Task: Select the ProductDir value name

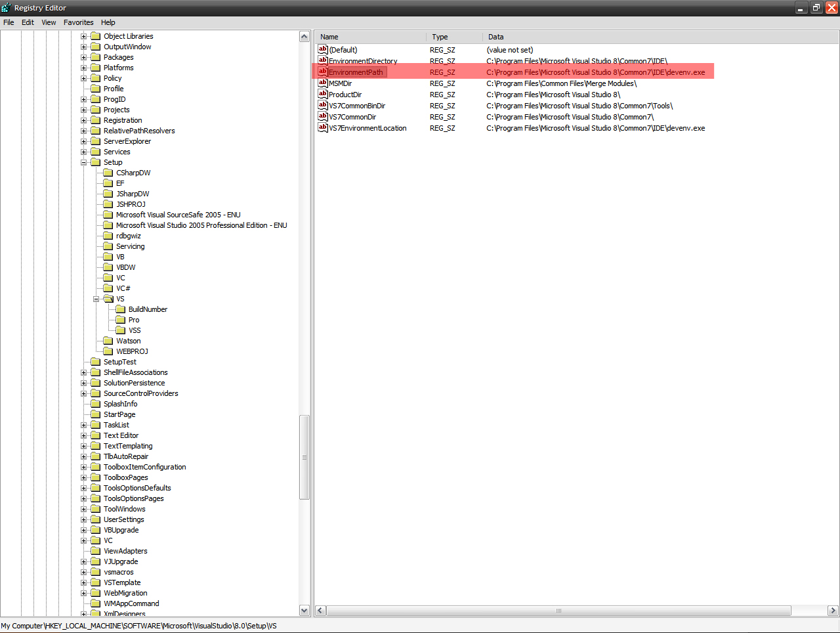Action: tap(345, 95)
